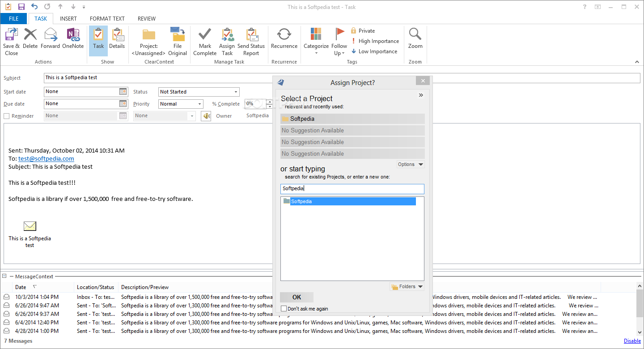Viewport: 644px width, 349px height.
Task: Set High Importance on the task
Action: tap(374, 41)
